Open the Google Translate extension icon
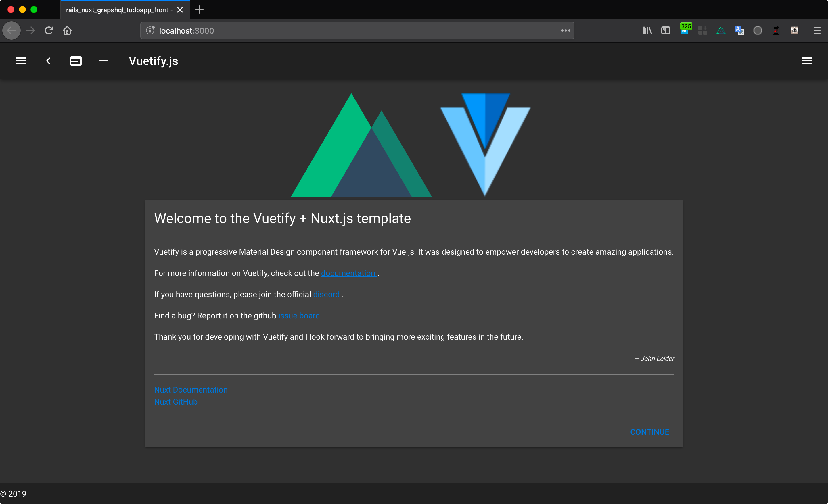This screenshot has height=504, width=828. click(739, 30)
